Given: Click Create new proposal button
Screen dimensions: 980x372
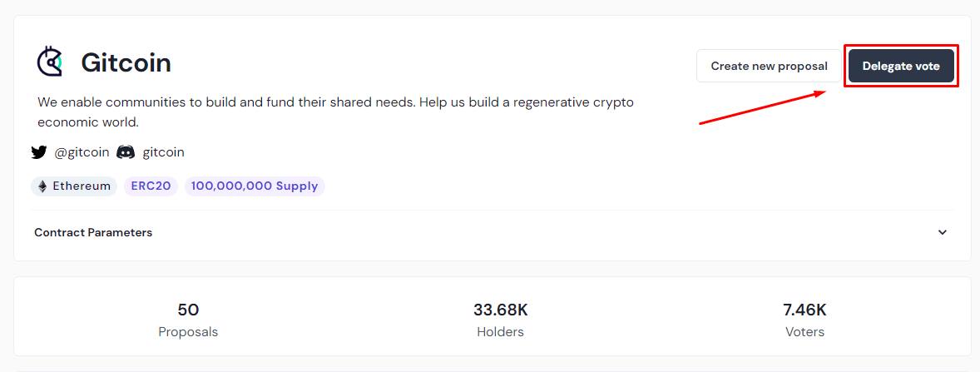Looking at the screenshot, I should [769, 66].
